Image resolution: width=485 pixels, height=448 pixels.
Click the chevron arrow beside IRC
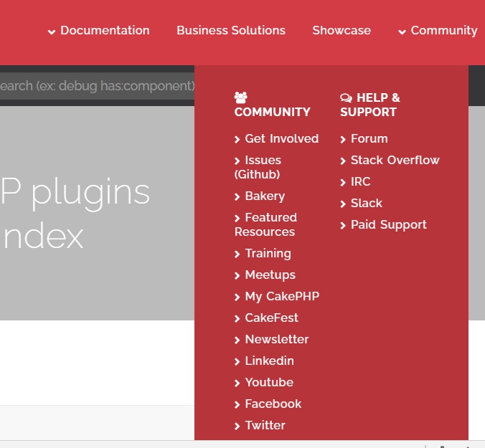pos(343,183)
